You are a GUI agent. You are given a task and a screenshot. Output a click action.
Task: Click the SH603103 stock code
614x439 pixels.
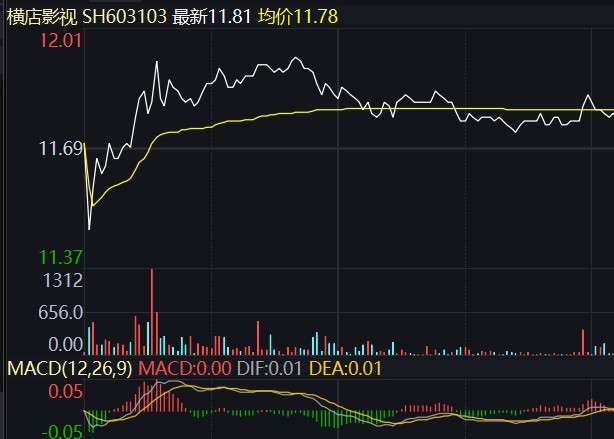tap(125, 17)
